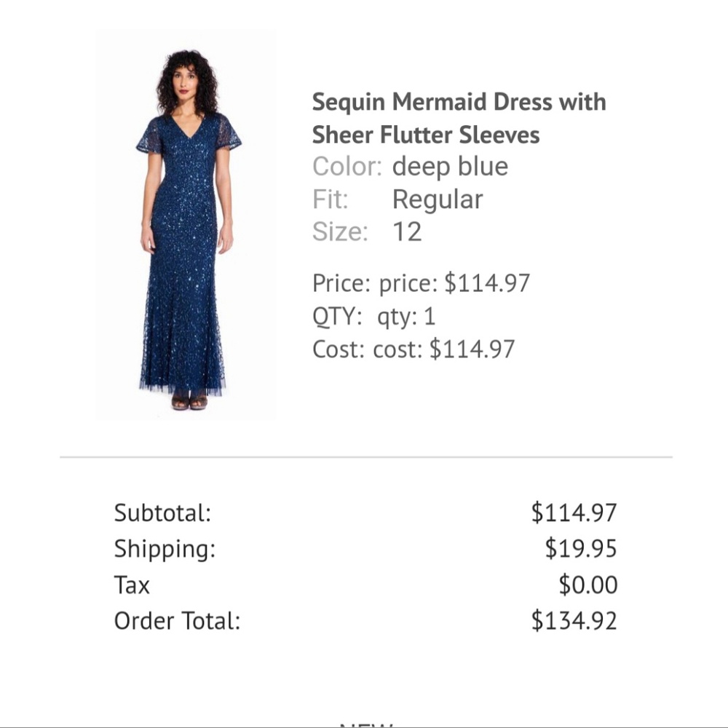The height and width of the screenshot is (728, 728).
Task: Click the order total amount $134.92
Action: coord(574,621)
